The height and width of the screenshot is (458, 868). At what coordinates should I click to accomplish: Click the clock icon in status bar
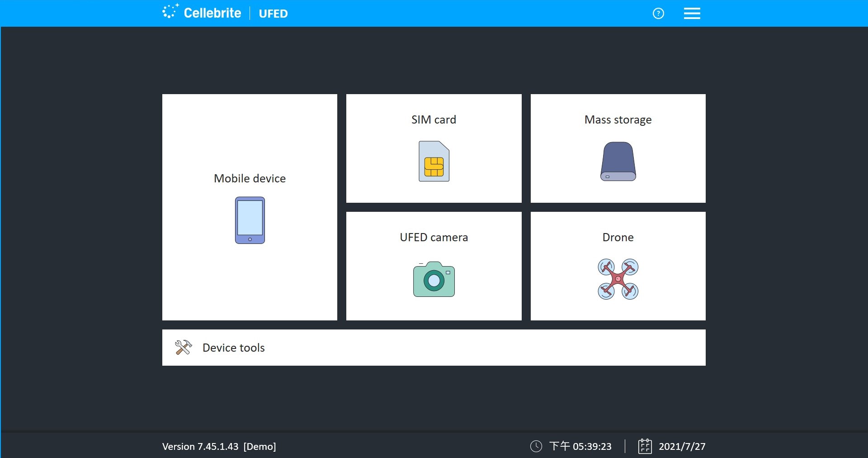coord(536,446)
